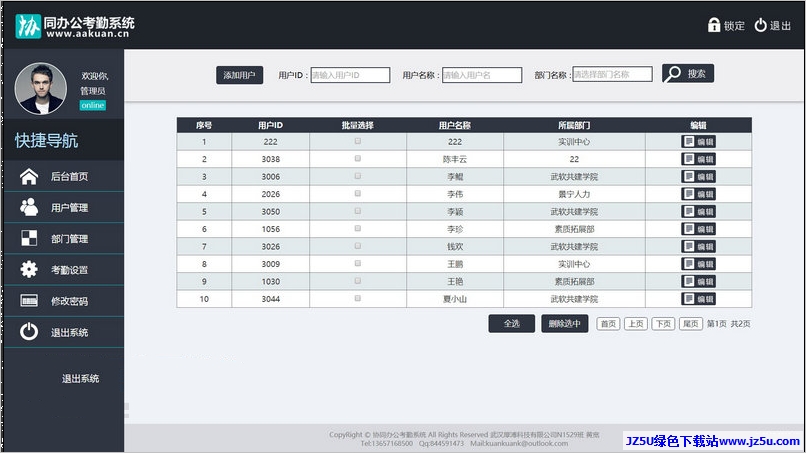Click the 陈丰云 name cell

(x=455, y=159)
